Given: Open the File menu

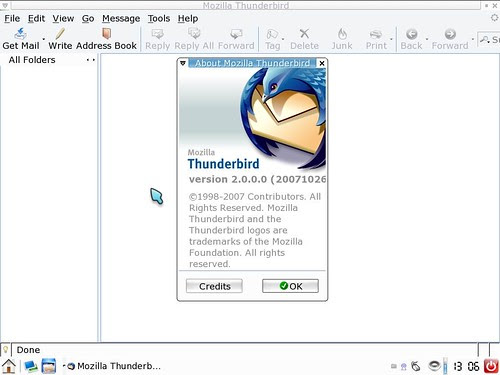Looking at the screenshot, I should 12,18.
